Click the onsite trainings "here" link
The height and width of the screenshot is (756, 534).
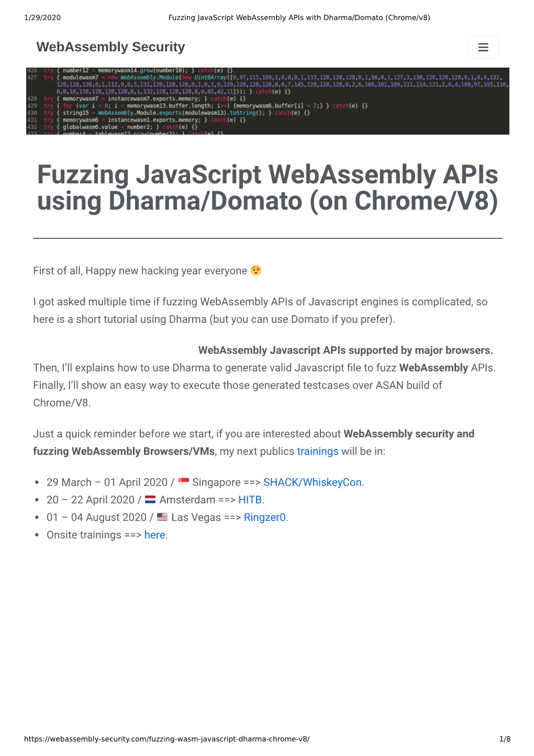coord(154,535)
